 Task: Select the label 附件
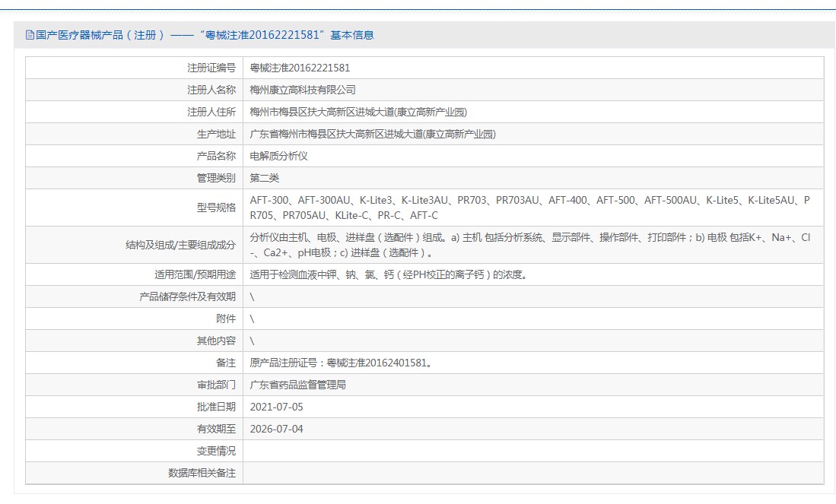(225, 319)
